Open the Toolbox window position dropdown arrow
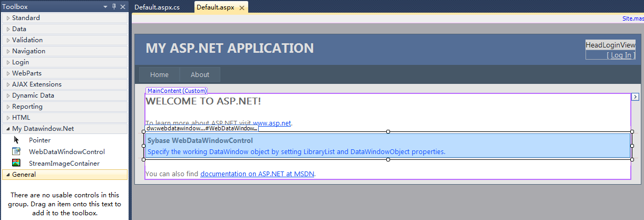644x220 pixels. pyautogui.click(x=105, y=7)
